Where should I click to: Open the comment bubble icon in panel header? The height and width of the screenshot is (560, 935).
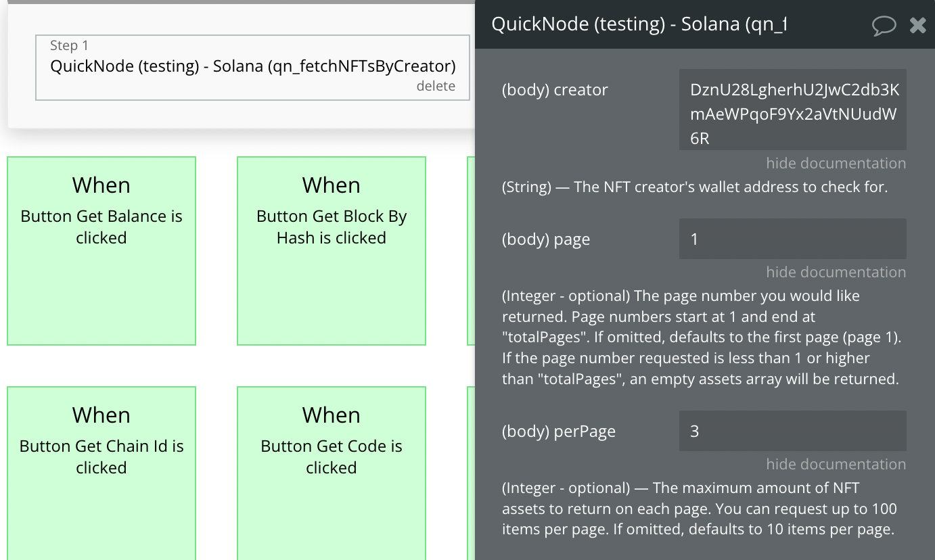pyautogui.click(x=884, y=26)
